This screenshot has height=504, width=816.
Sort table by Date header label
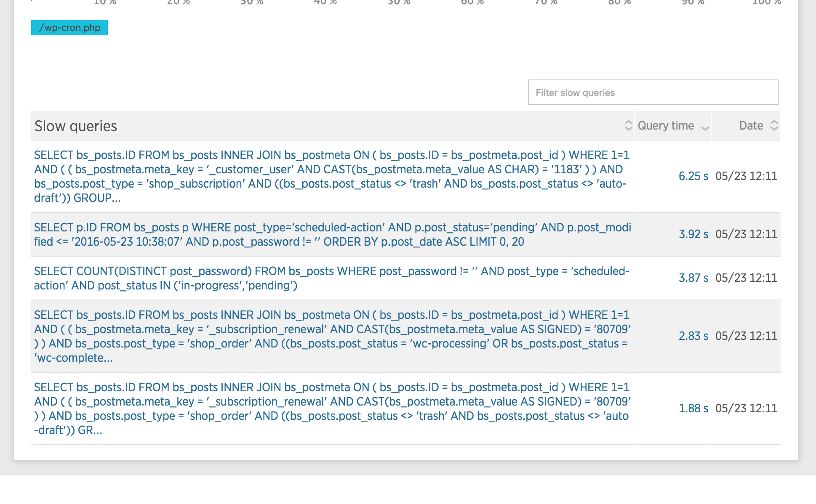tap(751, 125)
